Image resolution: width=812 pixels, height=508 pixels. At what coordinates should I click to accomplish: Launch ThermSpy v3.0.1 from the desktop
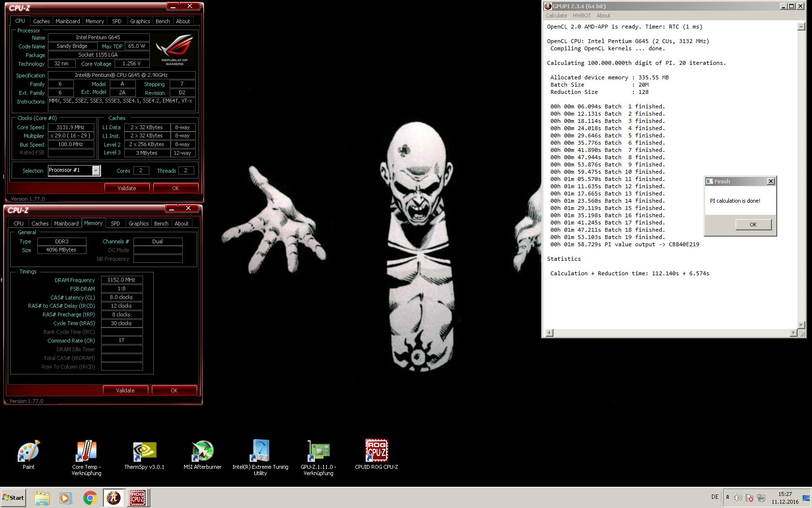[145, 454]
